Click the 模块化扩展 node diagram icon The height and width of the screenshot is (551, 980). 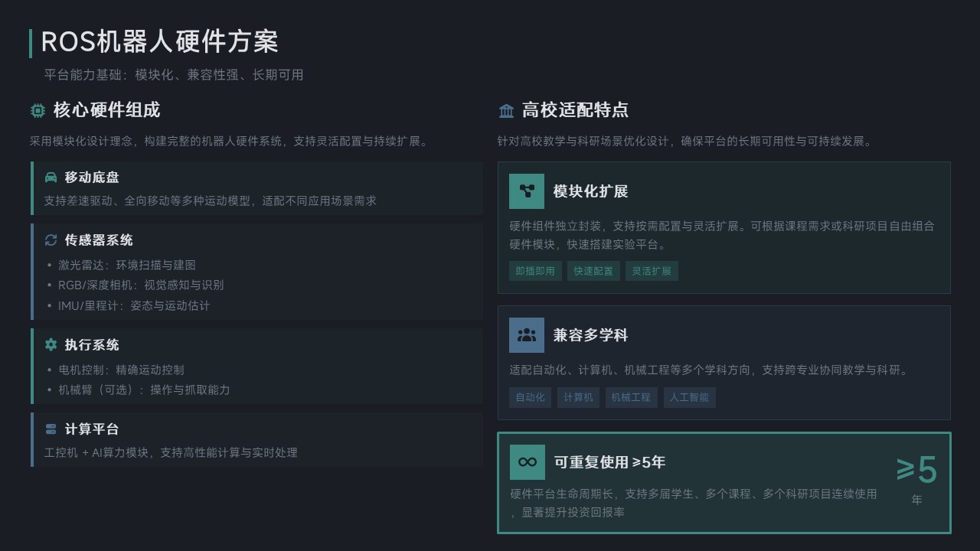527,191
